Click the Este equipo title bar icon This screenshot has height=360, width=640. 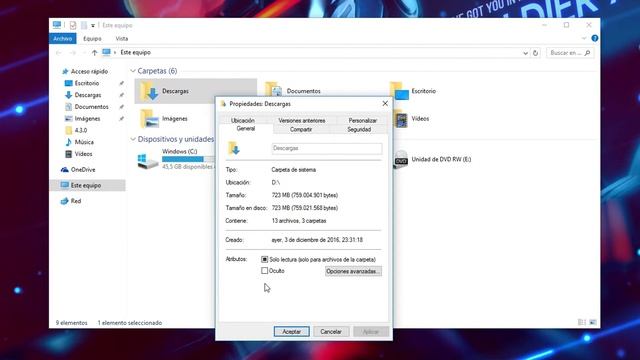coord(57,25)
